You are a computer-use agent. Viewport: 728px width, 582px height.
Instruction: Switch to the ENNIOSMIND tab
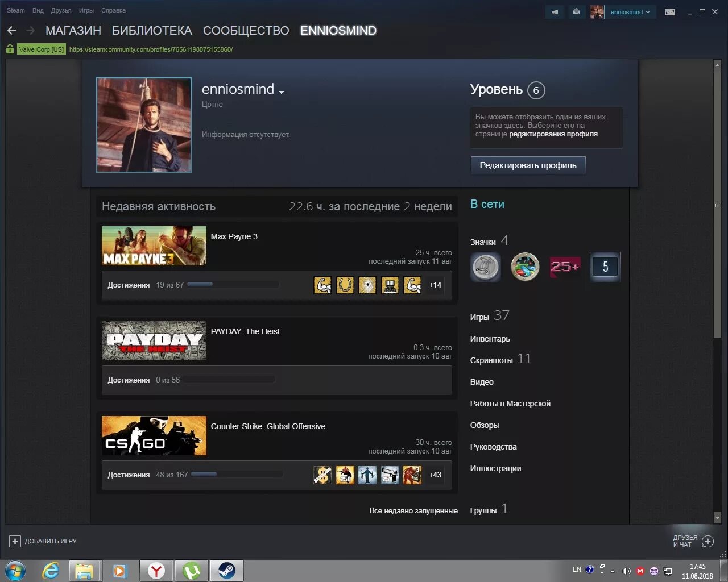[338, 31]
